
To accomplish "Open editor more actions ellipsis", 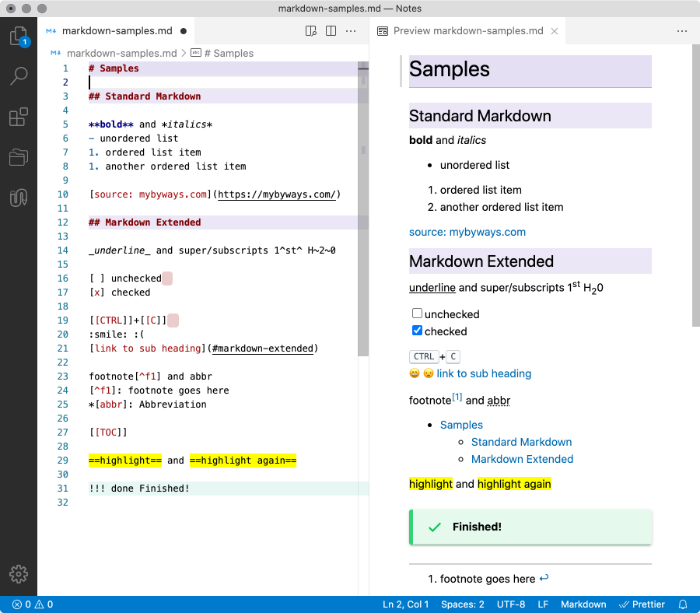I will [x=351, y=31].
